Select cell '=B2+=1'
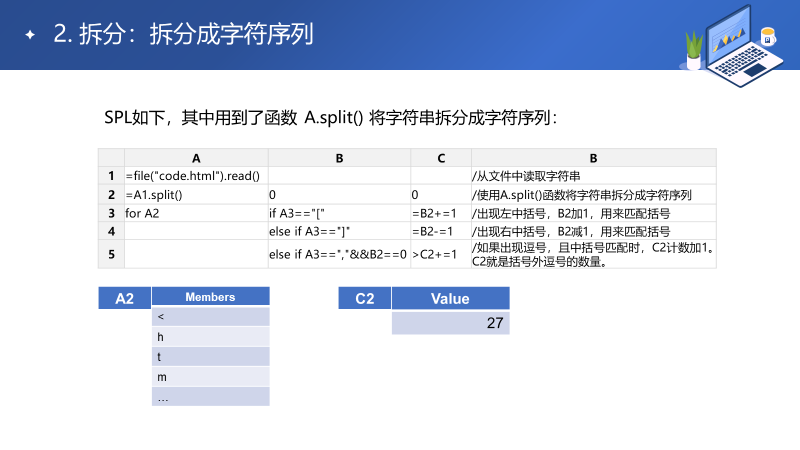This screenshot has width=800, height=450. click(x=441, y=213)
